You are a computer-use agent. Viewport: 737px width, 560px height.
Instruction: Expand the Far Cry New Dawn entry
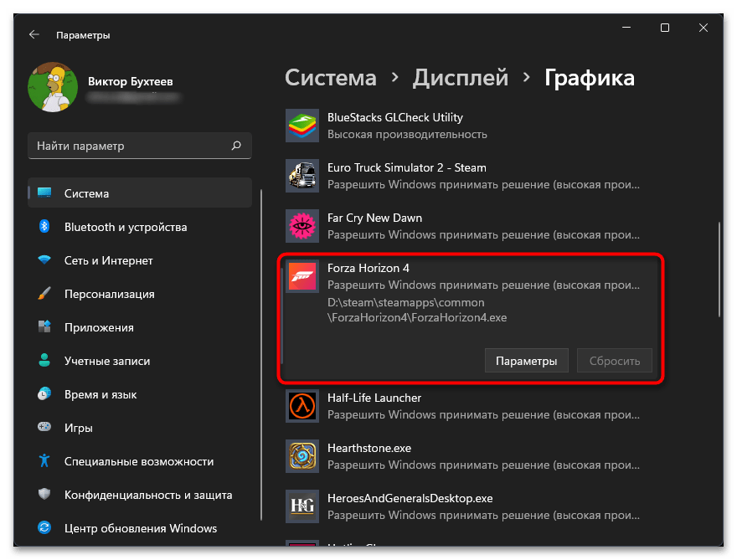click(x=470, y=226)
